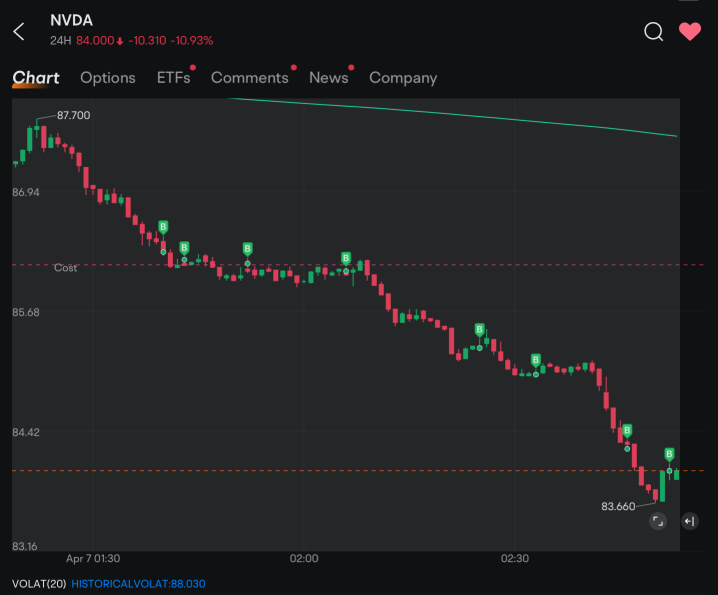Click the -10.310 change amount
Screen dimensions: 718x595
coord(147,41)
